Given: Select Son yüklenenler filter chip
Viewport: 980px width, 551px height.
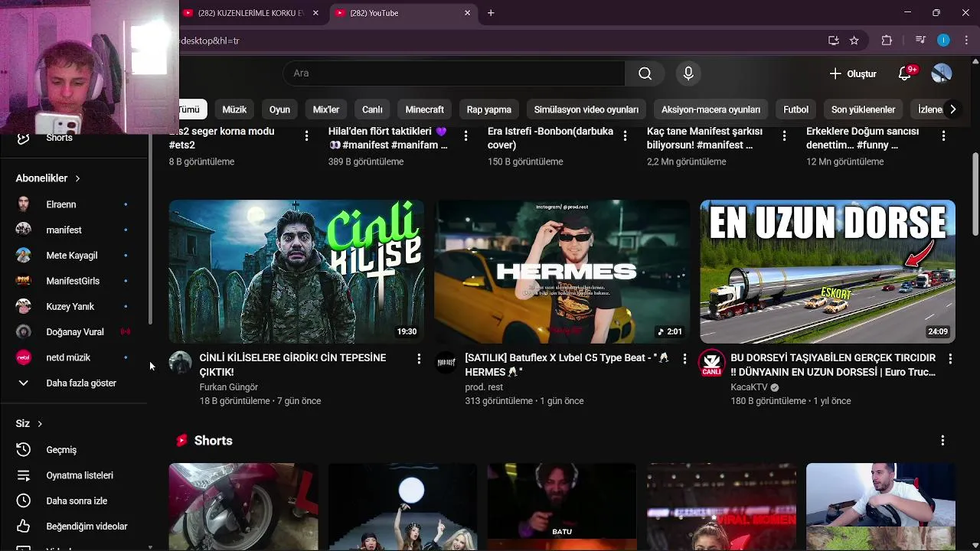Looking at the screenshot, I should click(x=863, y=109).
